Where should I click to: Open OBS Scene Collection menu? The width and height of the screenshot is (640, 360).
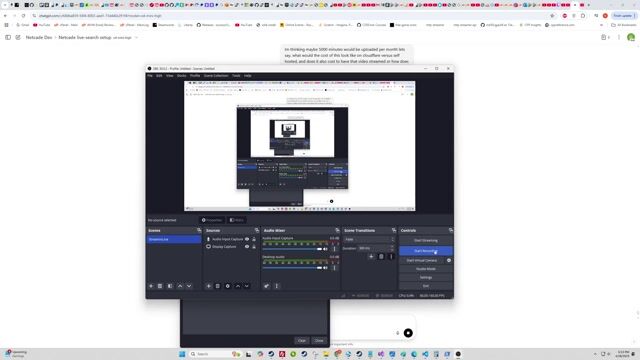216,76
